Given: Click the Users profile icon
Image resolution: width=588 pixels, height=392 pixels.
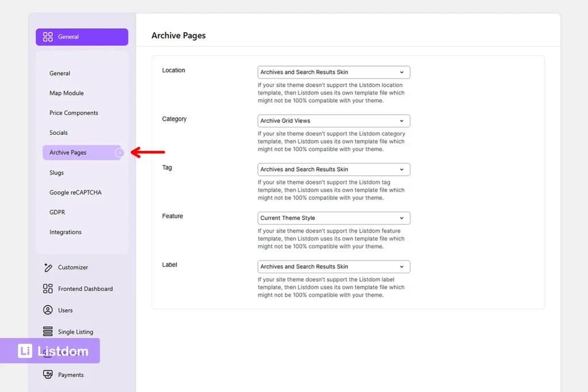Looking at the screenshot, I should [48, 310].
